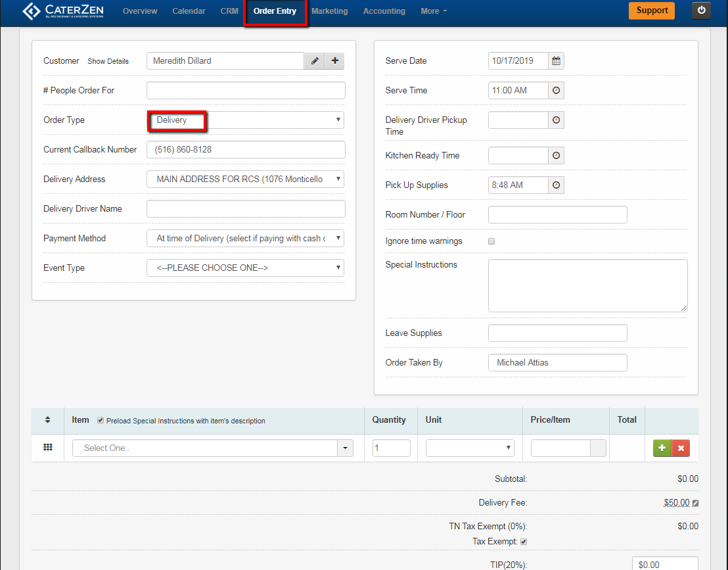Open the clock picker for Serve Time

tap(556, 90)
